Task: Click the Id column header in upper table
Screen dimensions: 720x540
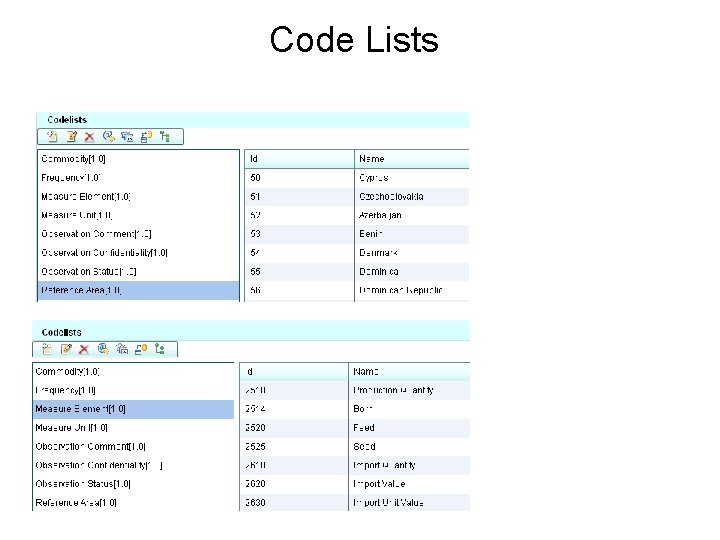Action: click(299, 159)
